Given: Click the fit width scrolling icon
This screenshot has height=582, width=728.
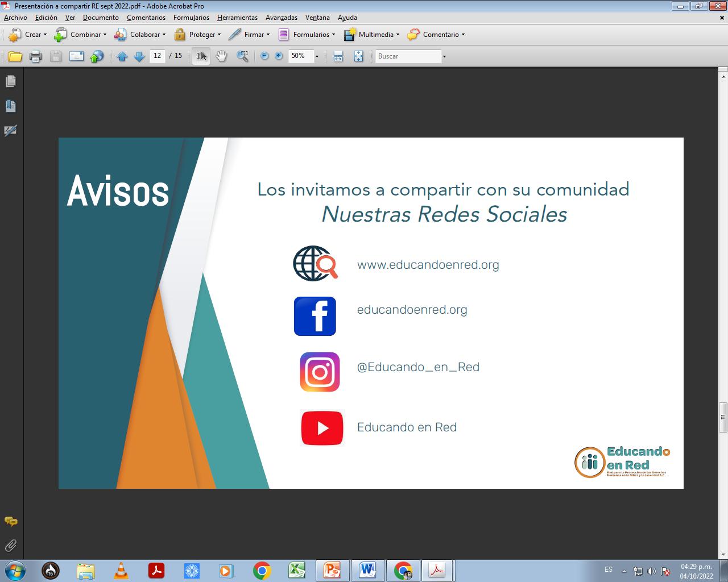Looking at the screenshot, I should click(x=338, y=56).
